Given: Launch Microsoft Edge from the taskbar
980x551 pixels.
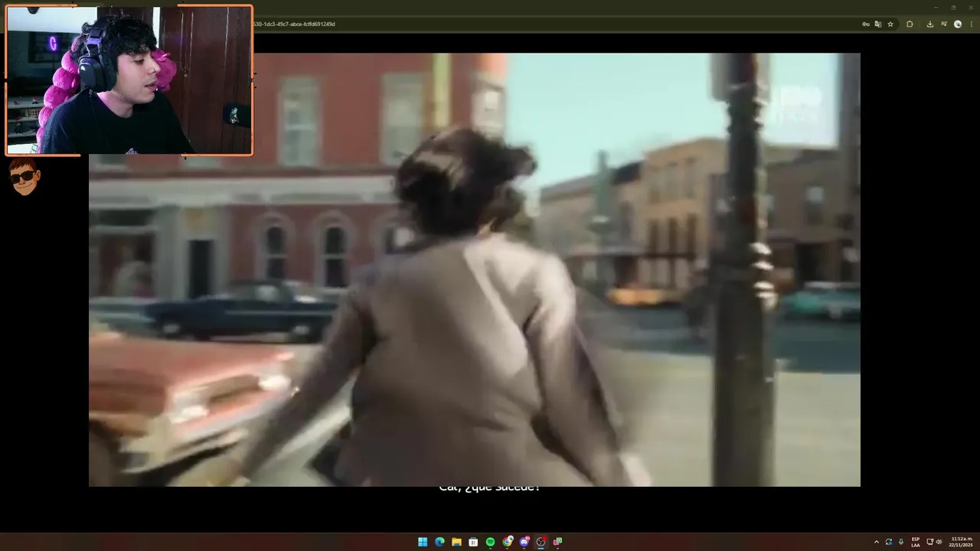Looking at the screenshot, I should pyautogui.click(x=439, y=542).
